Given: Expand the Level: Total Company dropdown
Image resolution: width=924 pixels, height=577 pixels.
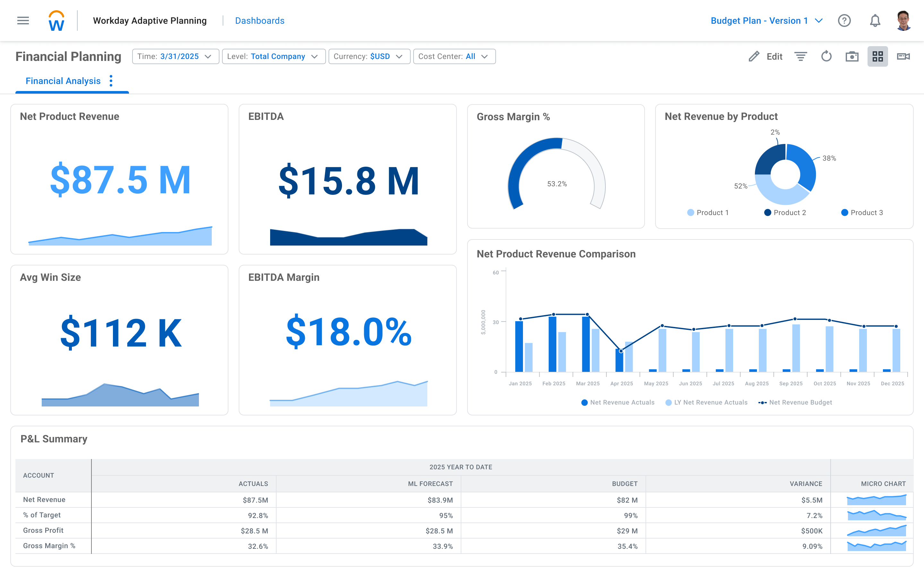Looking at the screenshot, I should [x=273, y=56].
